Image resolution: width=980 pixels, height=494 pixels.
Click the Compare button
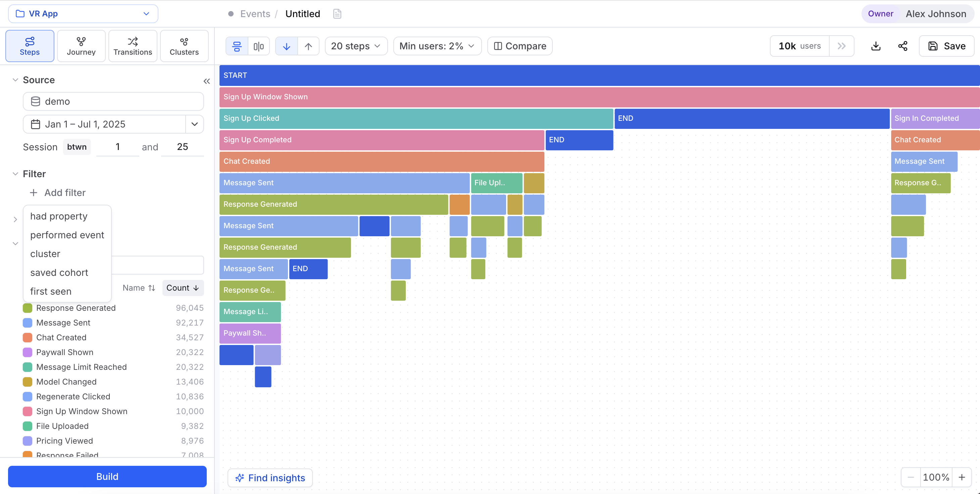(520, 46)
